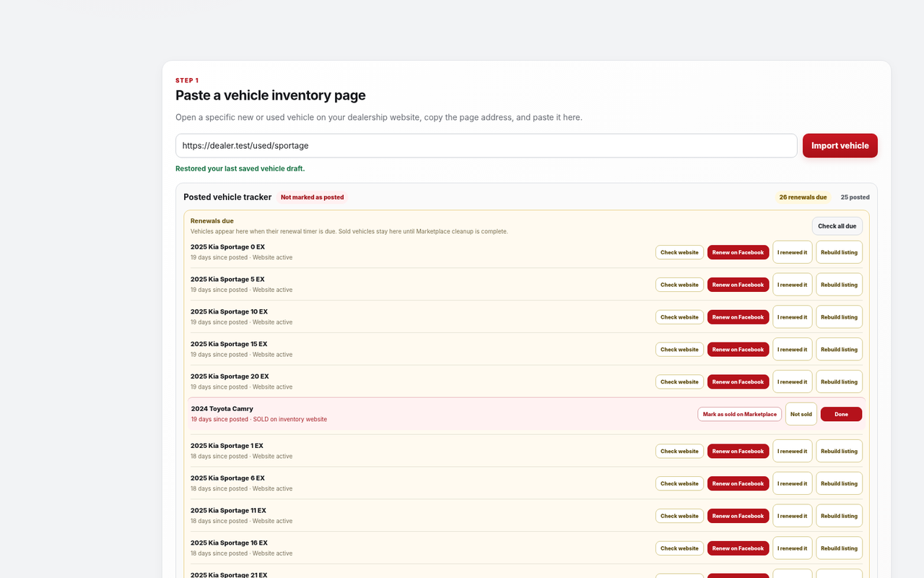The height and width of the screenshot is (578, 924).
Task: Click the Posted vehicle tracker heading
Action: tap(227, 197)
